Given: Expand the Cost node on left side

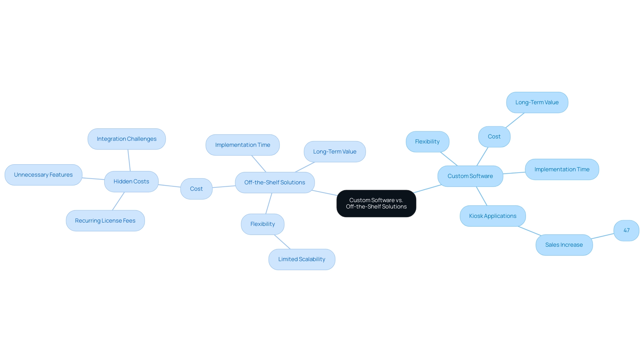Looking at the screenshot, I should 196,189.
